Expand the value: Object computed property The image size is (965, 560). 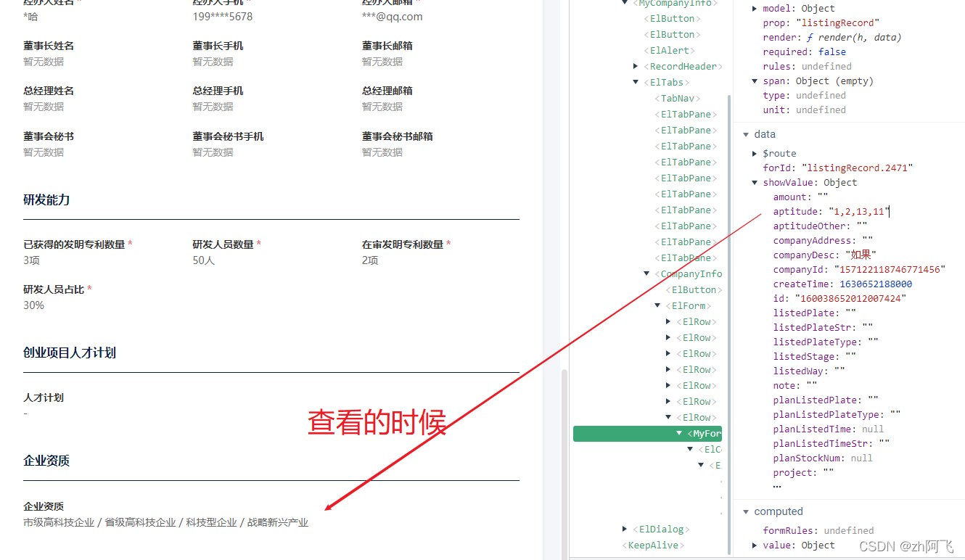[x=755, y=545]
